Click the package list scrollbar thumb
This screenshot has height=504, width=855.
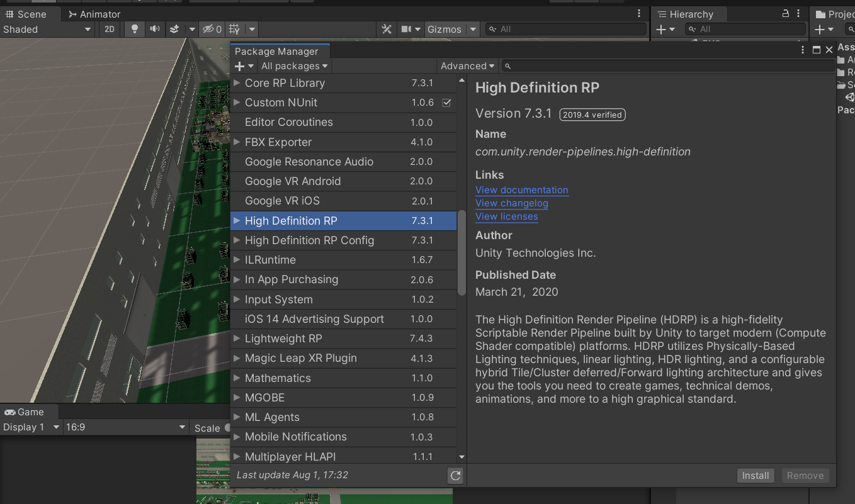coord(461,253)
